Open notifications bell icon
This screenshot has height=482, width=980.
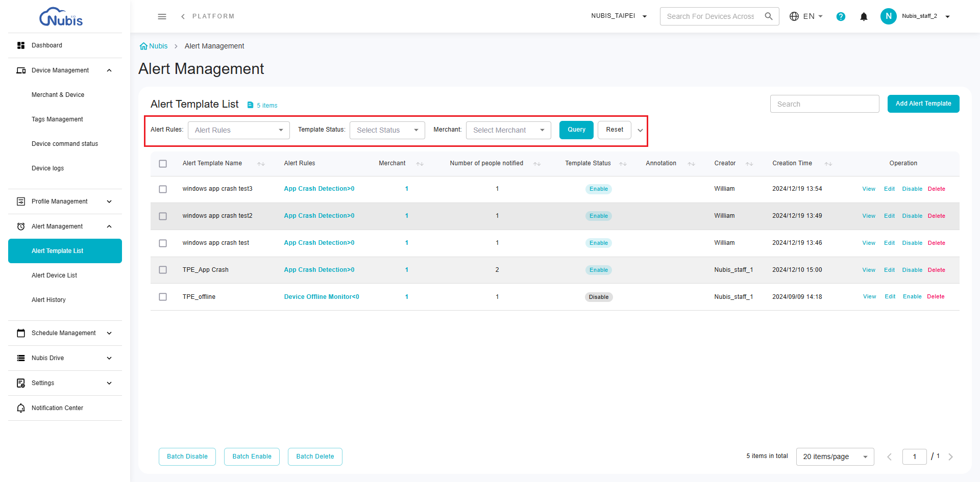864,16
